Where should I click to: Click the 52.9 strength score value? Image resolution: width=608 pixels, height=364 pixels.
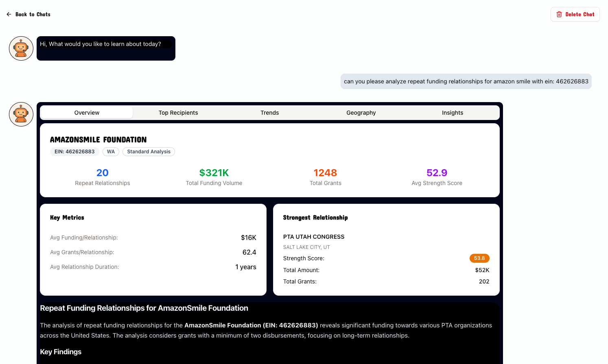pyautogui.click(x=437, y=173)
